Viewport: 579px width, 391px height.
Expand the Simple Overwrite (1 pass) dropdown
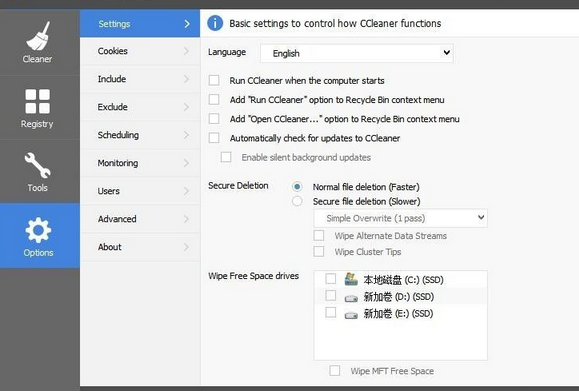(x=400, y=218)
